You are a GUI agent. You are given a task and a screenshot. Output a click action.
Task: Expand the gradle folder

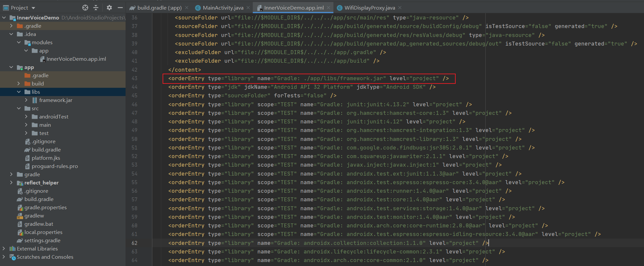pos(11,174)
